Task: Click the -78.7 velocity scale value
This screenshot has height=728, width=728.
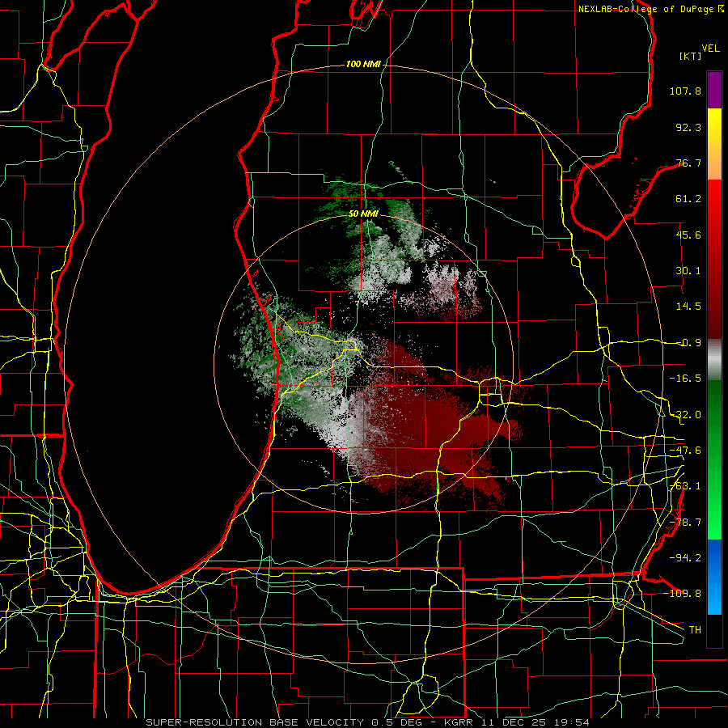Action: [685, 523]
